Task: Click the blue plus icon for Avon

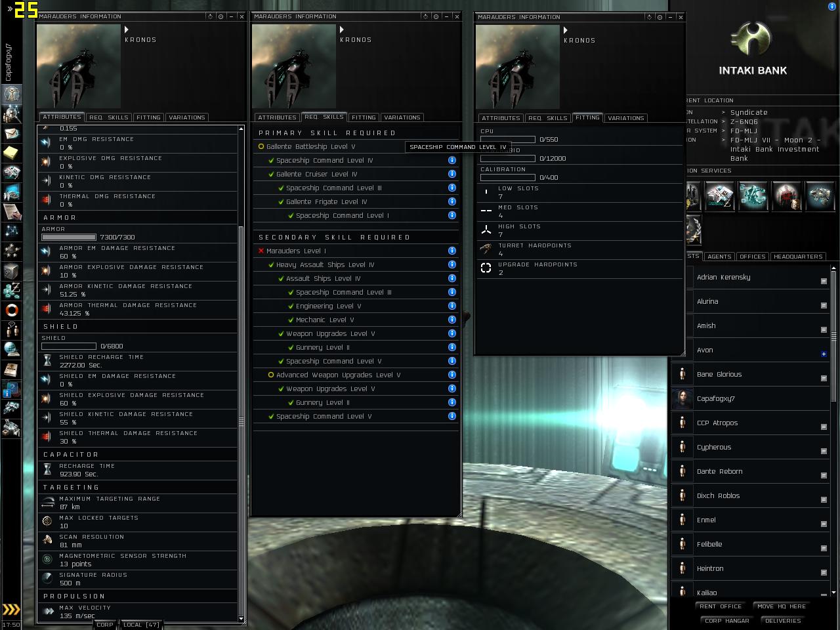Action: click(x=824, y=354)
